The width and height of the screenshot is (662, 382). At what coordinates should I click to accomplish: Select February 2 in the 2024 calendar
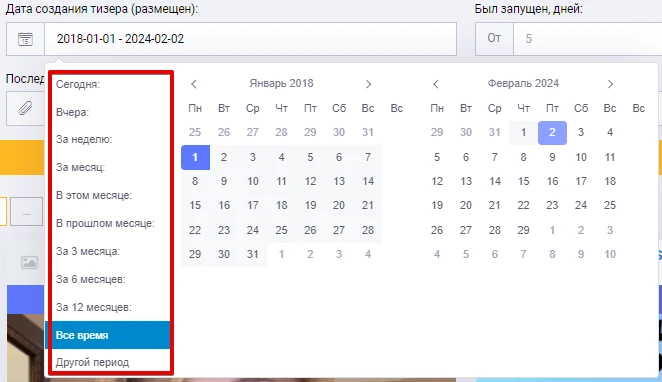552,133
